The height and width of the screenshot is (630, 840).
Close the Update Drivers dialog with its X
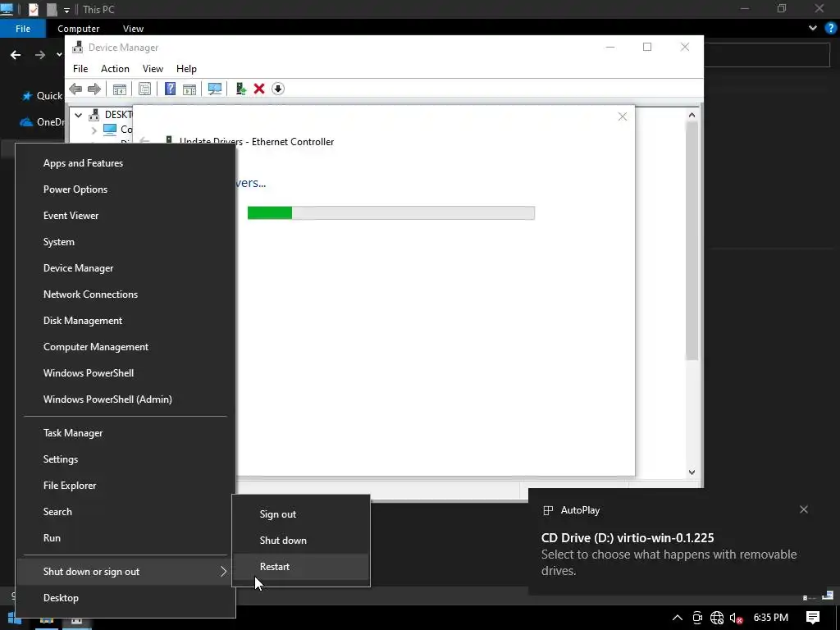click(x=623, y=116)
